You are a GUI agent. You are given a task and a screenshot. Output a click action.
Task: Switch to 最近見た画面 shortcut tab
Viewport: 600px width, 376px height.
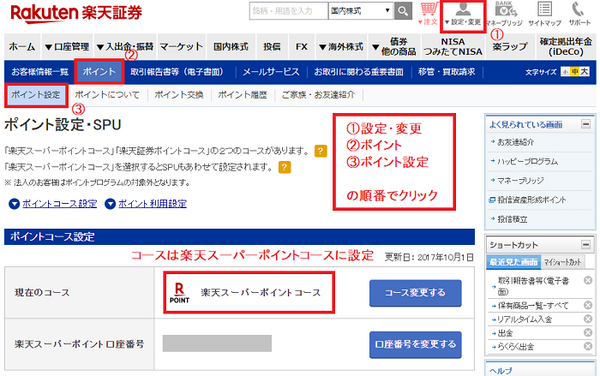[514, 262]
